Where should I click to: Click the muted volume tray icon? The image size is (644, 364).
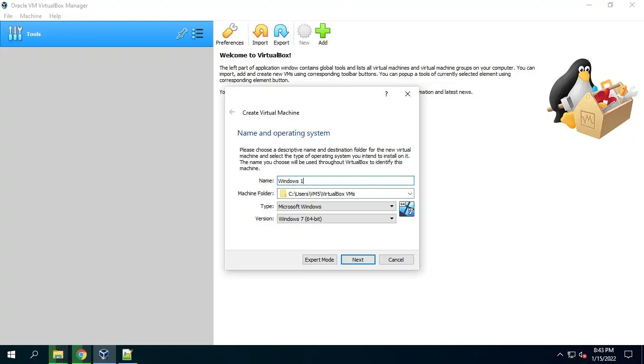tap(583, 355)
